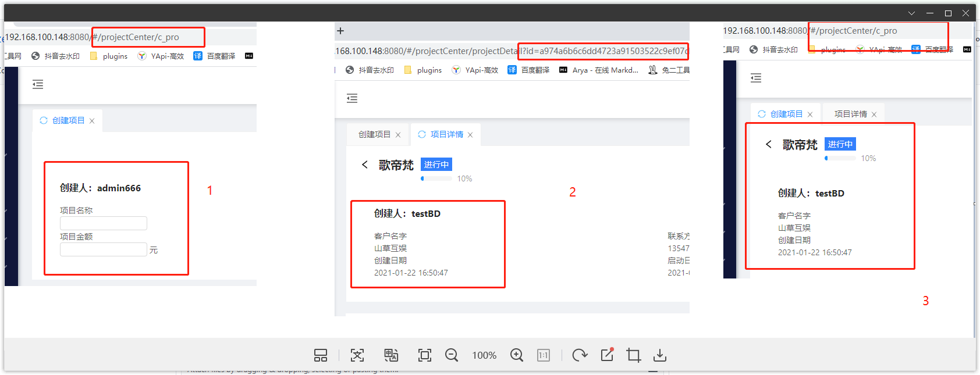The image size is (980, 375).
Task: Rotate the image clockwise
Action: pyautogui.click(x=580, y=355)
